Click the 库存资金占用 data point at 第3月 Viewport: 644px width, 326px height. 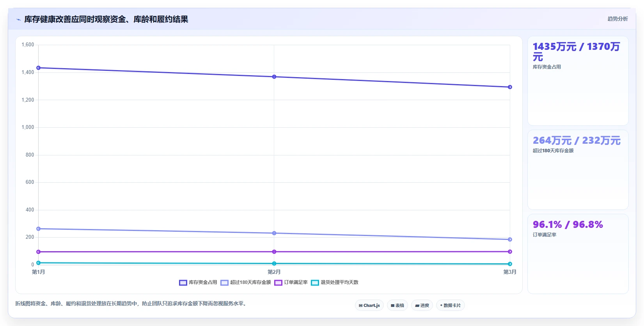click(x=510, y=87)
